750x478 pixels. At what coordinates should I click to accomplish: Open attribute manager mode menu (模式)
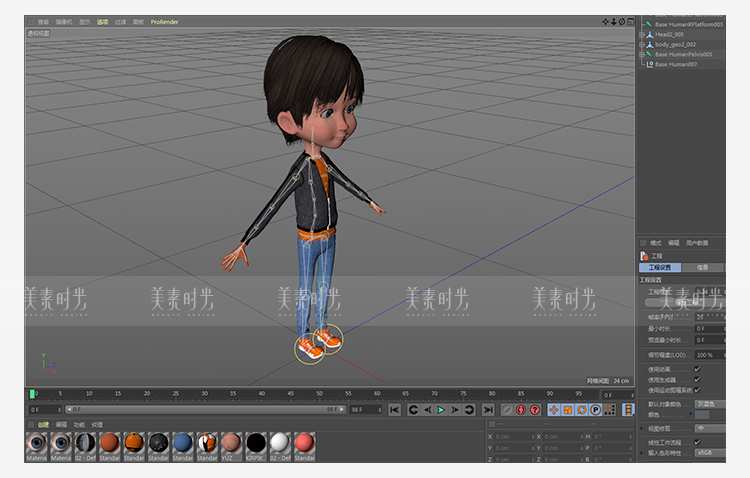pyautogui.click(x=656, y=243)
